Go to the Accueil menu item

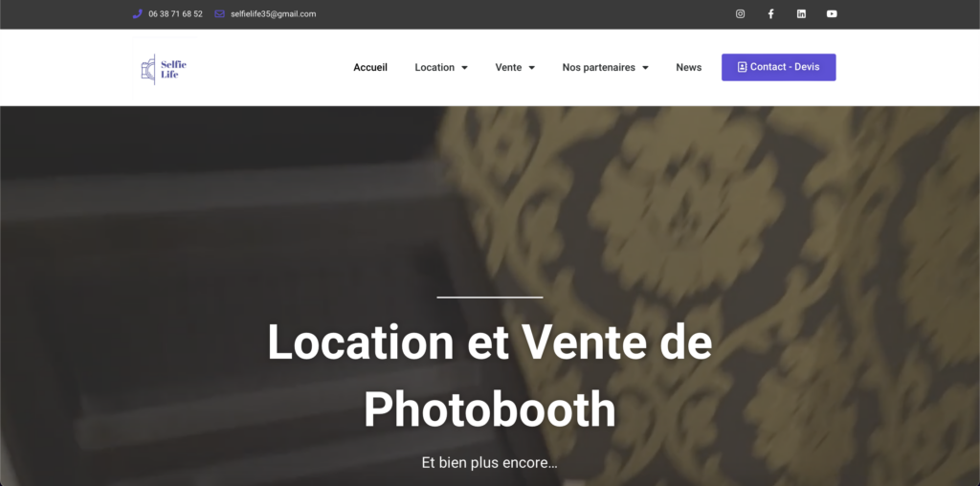coord(370,68)
